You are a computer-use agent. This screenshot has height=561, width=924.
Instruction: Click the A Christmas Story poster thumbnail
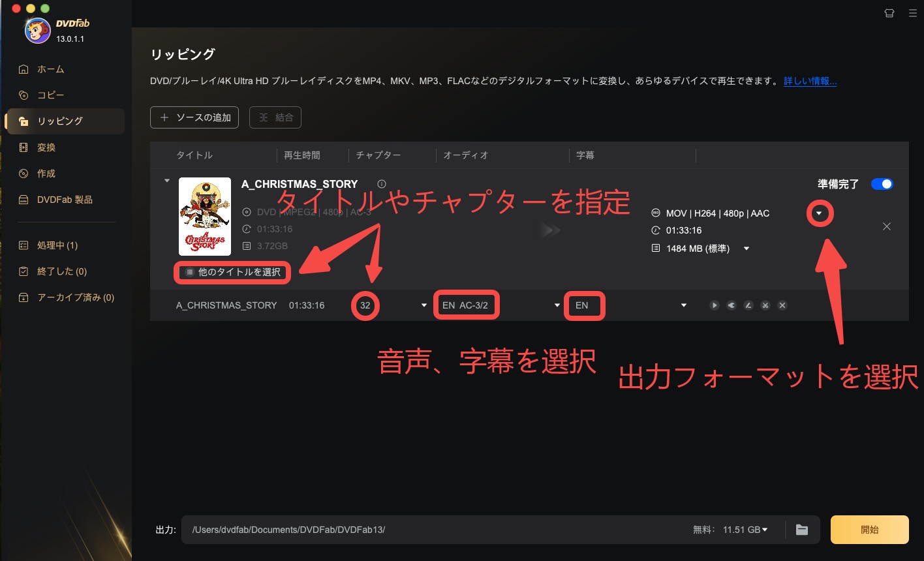(205, 217)
